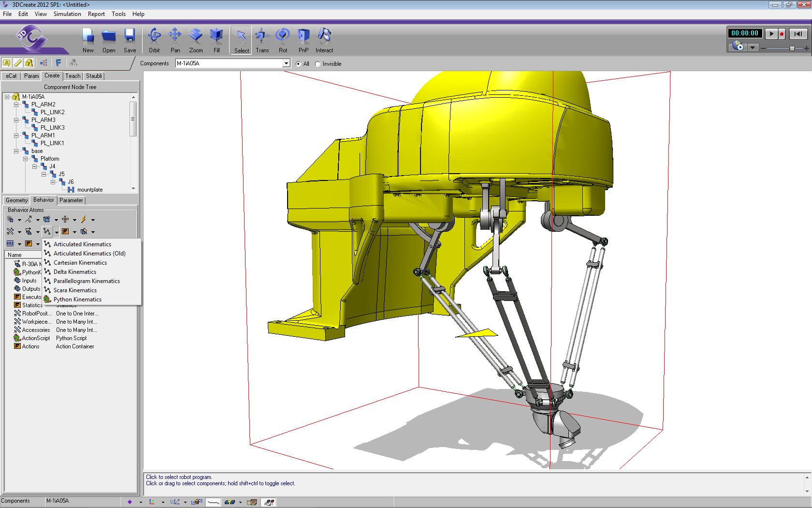
Task: Choose the Select tool
Action: pos(241,40)
